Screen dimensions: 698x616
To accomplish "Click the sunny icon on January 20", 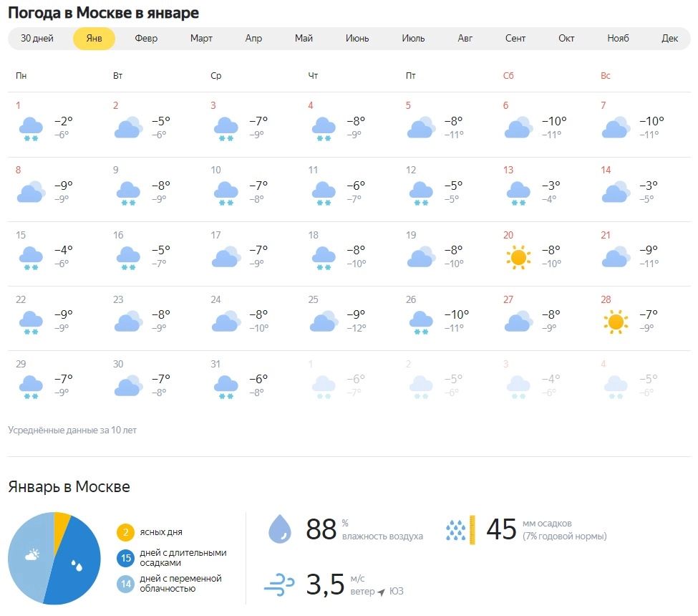I will [518, 257].
